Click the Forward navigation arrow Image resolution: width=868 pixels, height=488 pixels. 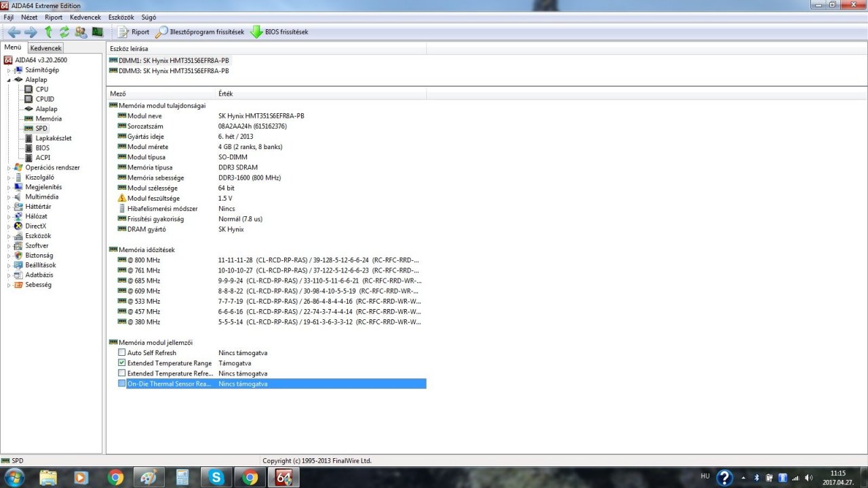tap(31, 32)
